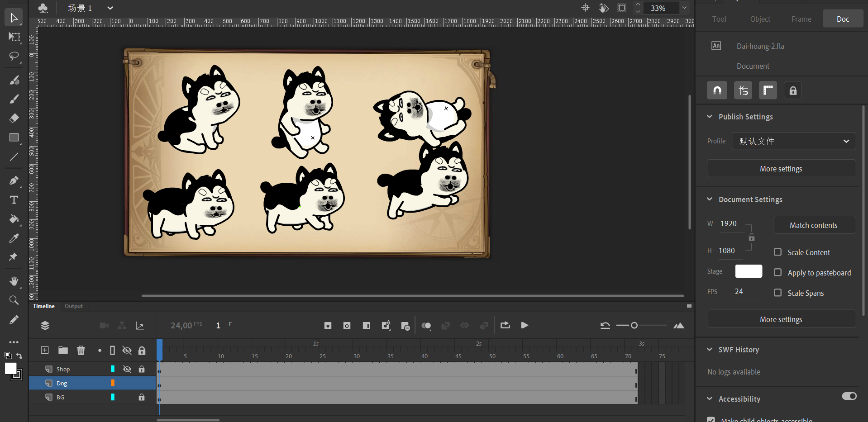
Task: Select the Eyedropper tool
Action: coord(14,238)
